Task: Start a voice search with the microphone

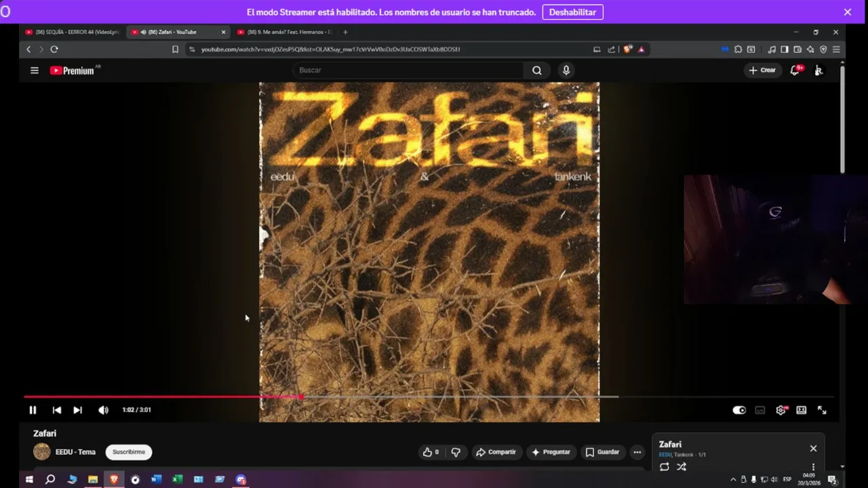Action: pyautogui.click(x=566, y=70)
